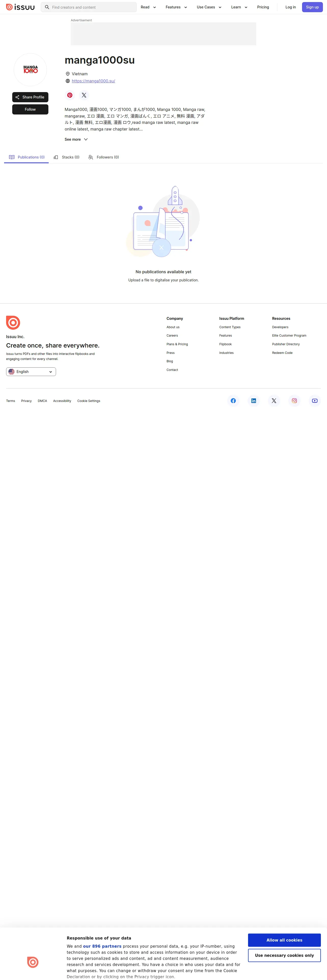
Task: Click Log in
Action: click(x=291, y=7)
